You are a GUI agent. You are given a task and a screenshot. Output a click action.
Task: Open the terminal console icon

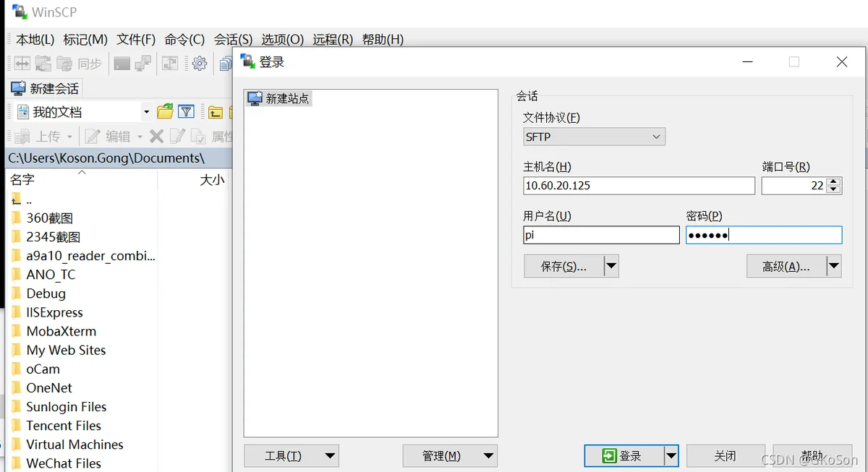click(x=122, y=64)
